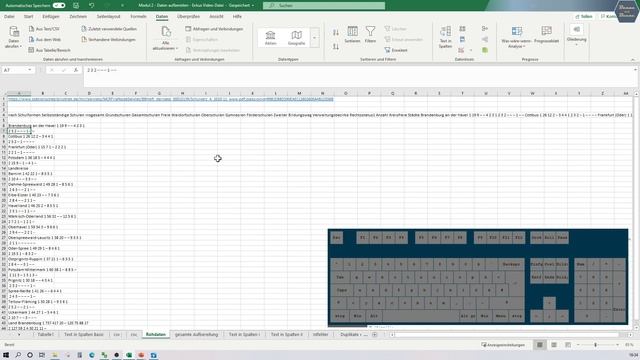Open the Name Box dropdown arrow
640x360 pixels.
coord(29,70)
